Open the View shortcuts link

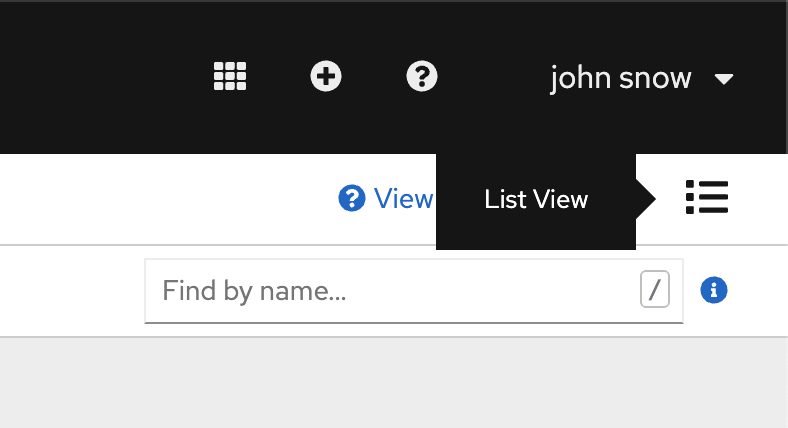(386, 198)
